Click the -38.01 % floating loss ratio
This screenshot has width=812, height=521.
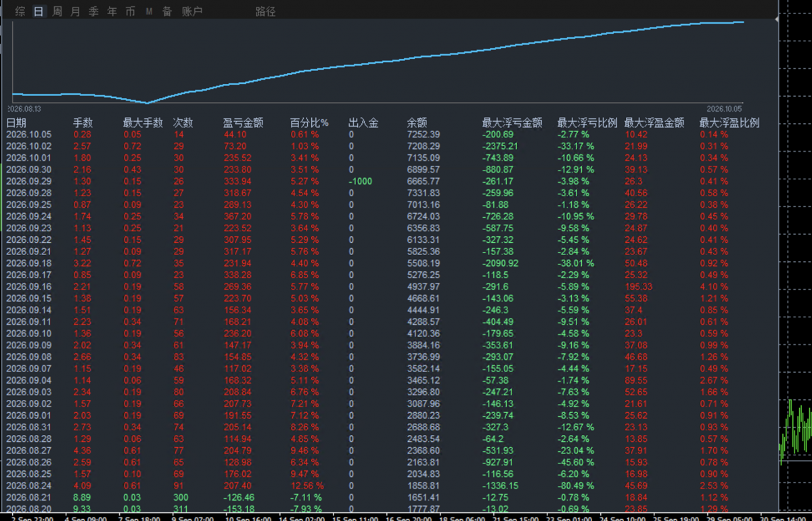click(x=576, y=263)
